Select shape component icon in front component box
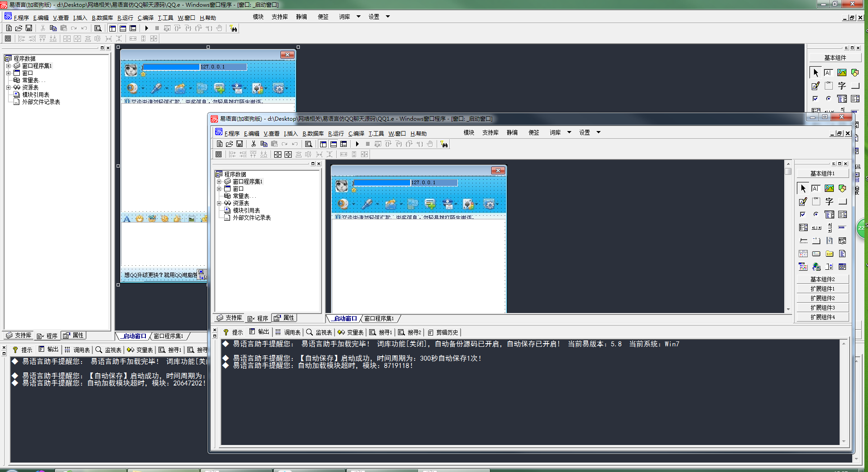This screenshot has width=868, height=472. (x=842, y=188)
